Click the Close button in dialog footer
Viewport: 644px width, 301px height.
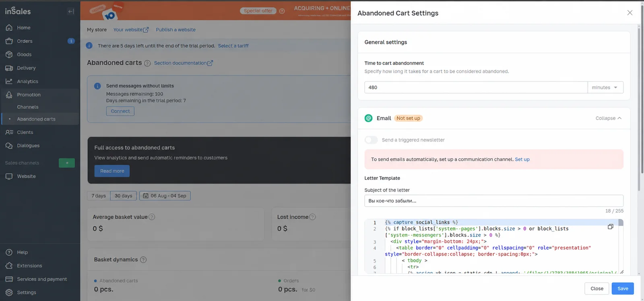pos(597,289)
